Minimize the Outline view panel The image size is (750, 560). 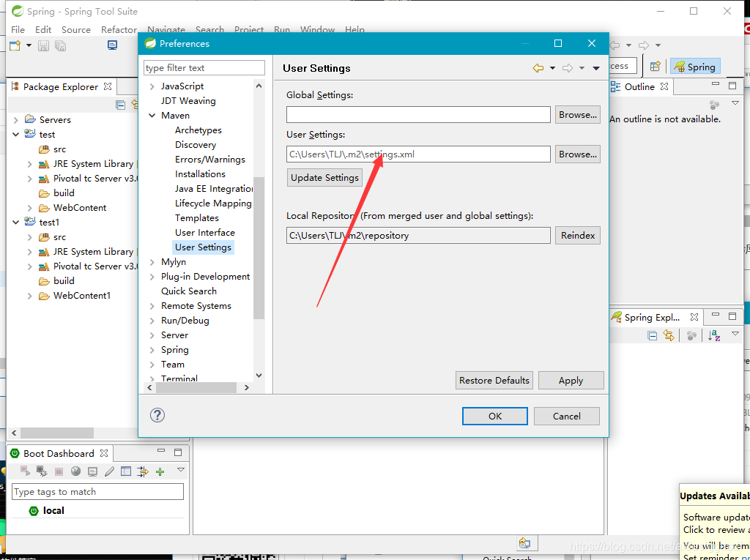(x=716, y=85)
